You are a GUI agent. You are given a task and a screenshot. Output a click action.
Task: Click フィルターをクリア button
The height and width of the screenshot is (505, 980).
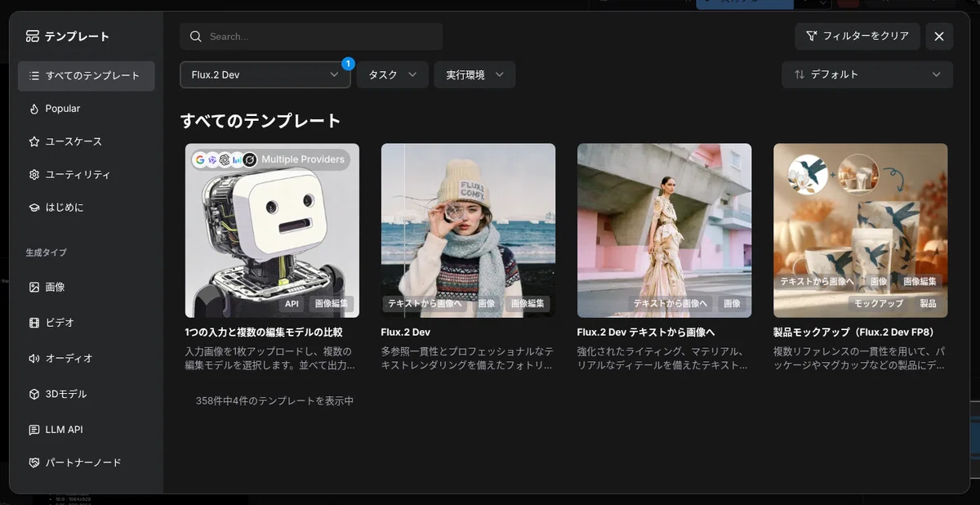tap(857, 36)
